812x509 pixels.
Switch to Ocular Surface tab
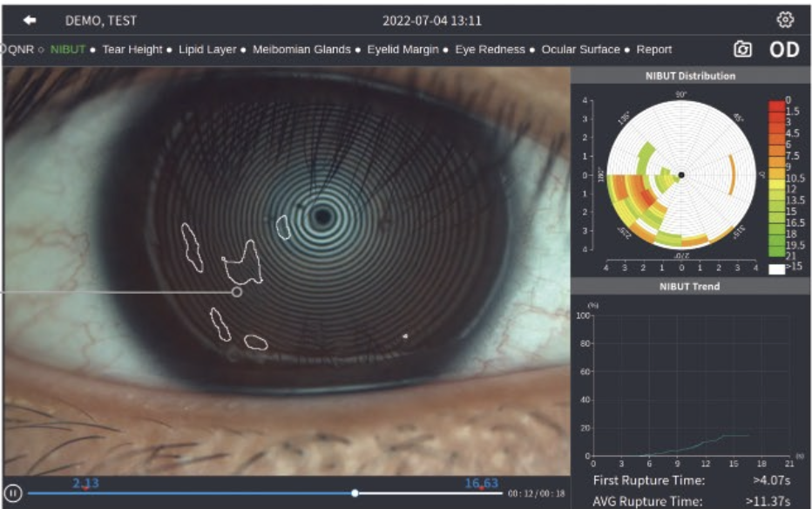pyautogui.click(x=580, y=50)
